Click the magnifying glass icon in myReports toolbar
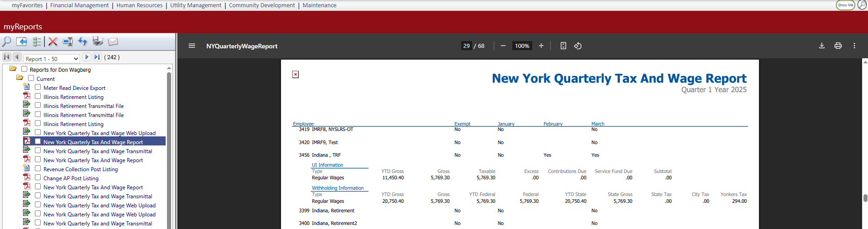Image resolution: width=868 pixels, height=229 pixels. tap(7, 42)
